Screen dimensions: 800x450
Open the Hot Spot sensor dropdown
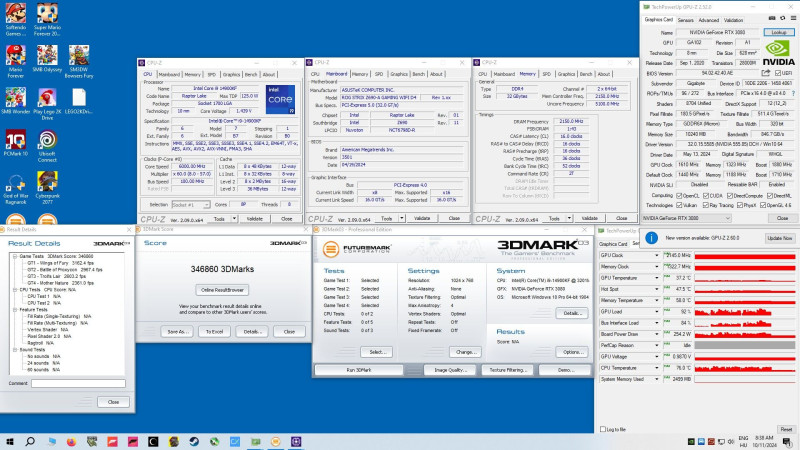click(657, 289)
